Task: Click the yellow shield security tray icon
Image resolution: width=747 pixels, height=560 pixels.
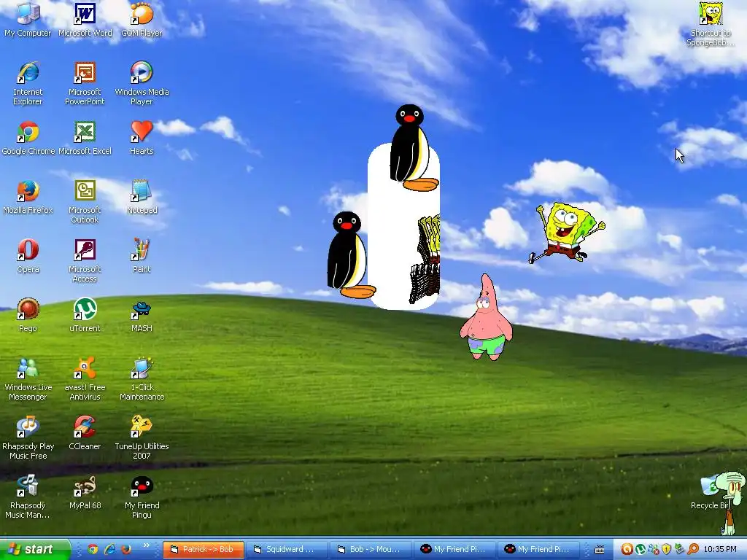Action: click(x=667, y=549)
